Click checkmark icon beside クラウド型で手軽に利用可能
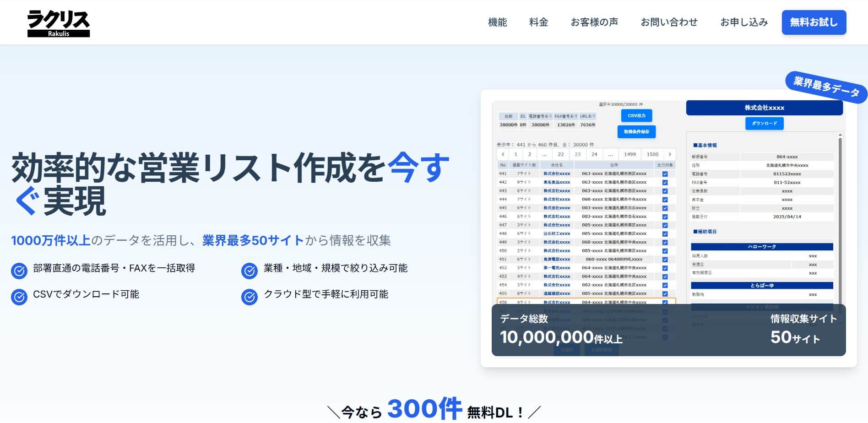 250,297
